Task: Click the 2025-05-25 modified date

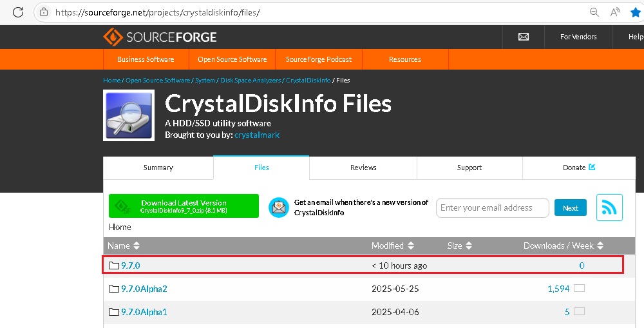Action: (395, 289)
